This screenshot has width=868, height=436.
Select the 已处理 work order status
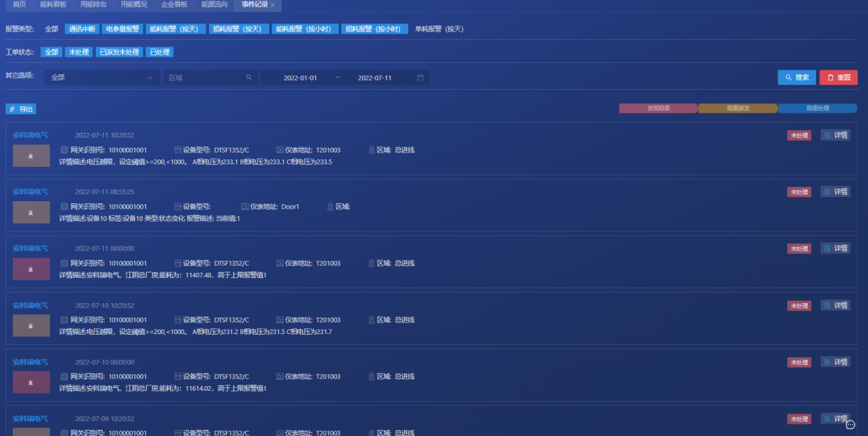(159, 53)
